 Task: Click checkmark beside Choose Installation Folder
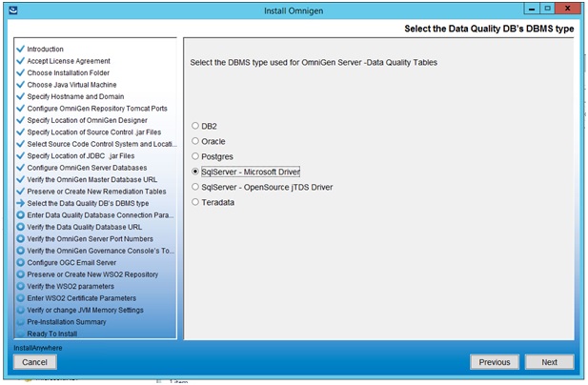[20, 72]
